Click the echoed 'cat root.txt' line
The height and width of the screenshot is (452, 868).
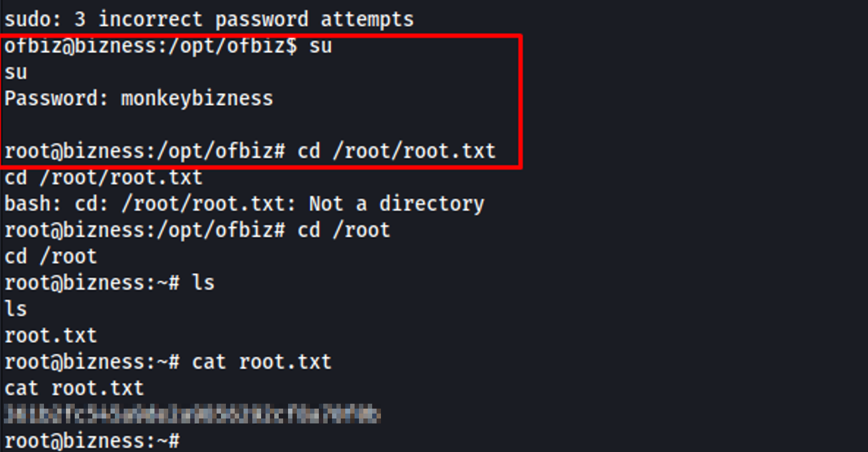coord(74,388)
